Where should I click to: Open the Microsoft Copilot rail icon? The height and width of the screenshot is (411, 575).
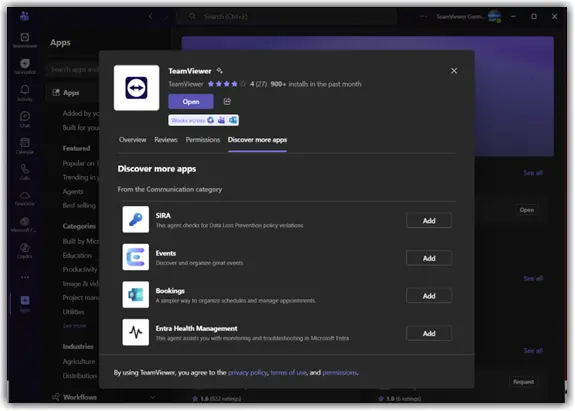[25, 224]
